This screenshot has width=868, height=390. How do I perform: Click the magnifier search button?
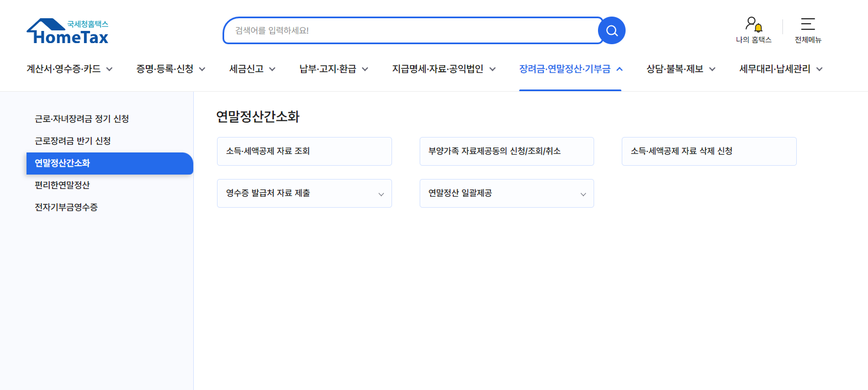[612, 30]
